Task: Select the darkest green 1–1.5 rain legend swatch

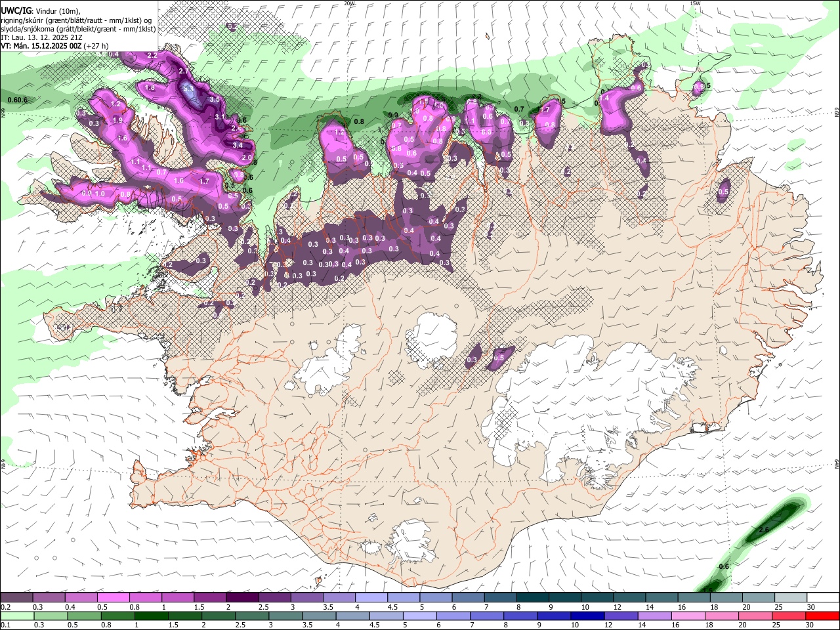Action: 151,616
